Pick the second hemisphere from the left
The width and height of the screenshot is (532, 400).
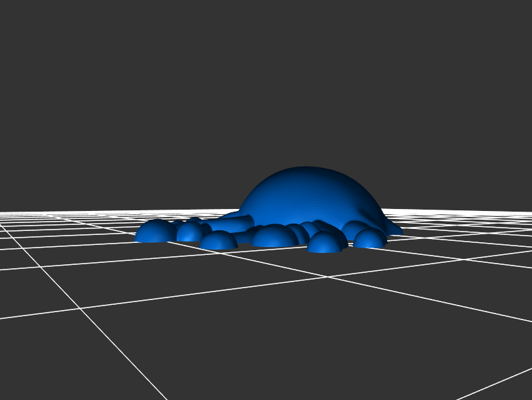click(x=190, y=232)
